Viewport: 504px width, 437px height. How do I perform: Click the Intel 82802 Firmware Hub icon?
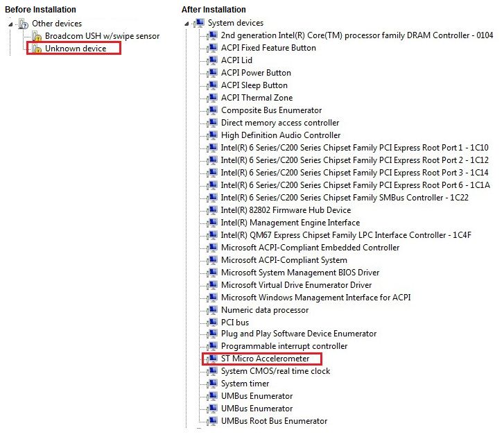pos(212,210)
